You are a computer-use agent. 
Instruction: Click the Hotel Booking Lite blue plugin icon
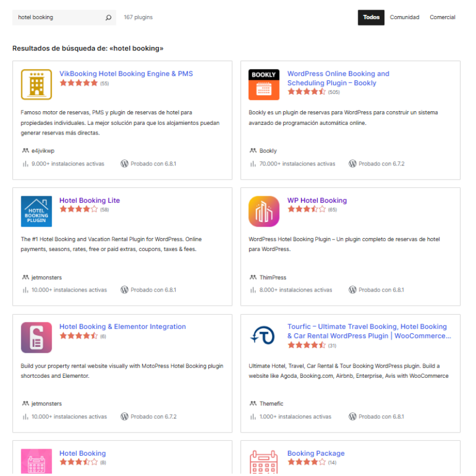tap(36, 211)
